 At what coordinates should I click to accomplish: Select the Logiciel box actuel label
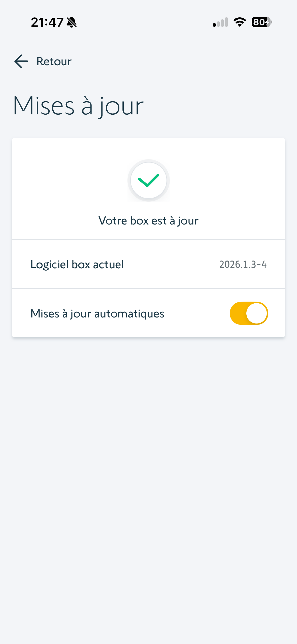pyautogui.click(x=77, y=265)
